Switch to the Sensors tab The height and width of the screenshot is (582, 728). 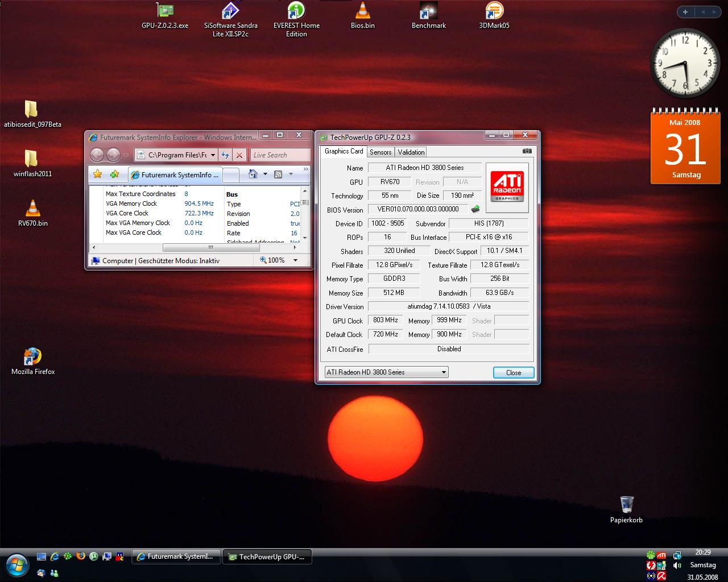point(380,152)
